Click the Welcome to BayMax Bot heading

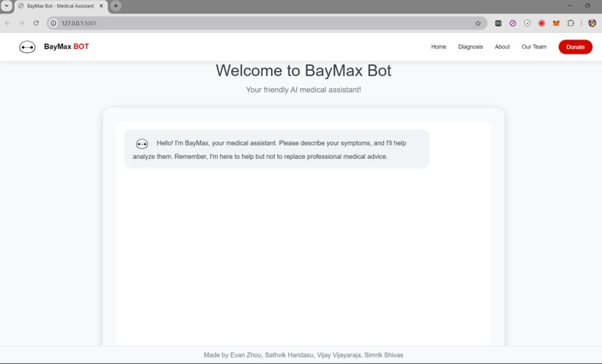[x=303, y=71]
